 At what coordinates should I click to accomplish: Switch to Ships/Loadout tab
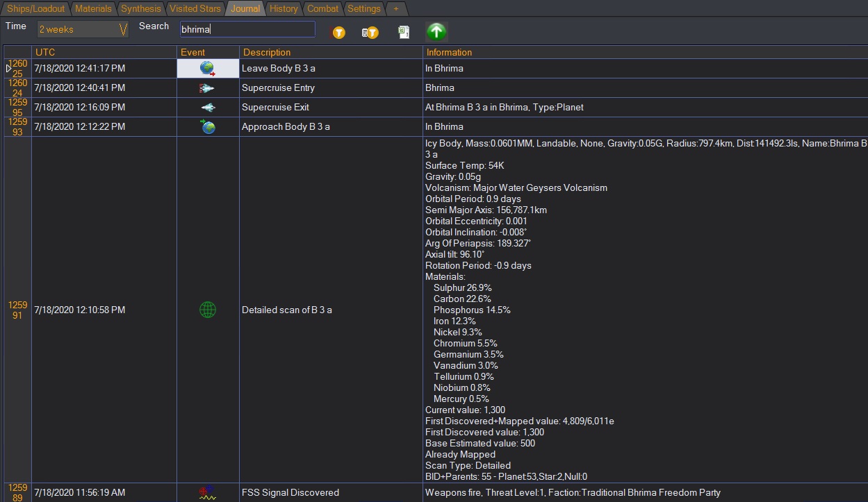[36, 9]
